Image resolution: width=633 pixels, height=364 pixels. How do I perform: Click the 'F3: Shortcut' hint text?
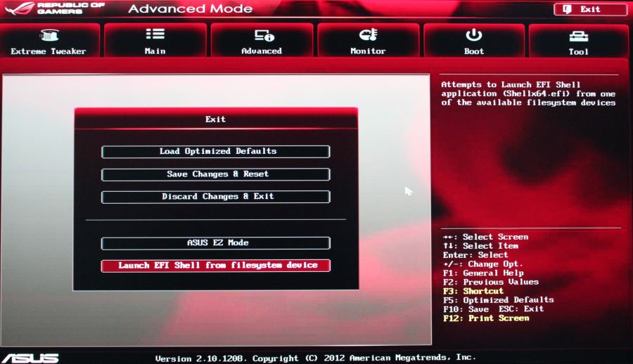(x=473, y=291)
